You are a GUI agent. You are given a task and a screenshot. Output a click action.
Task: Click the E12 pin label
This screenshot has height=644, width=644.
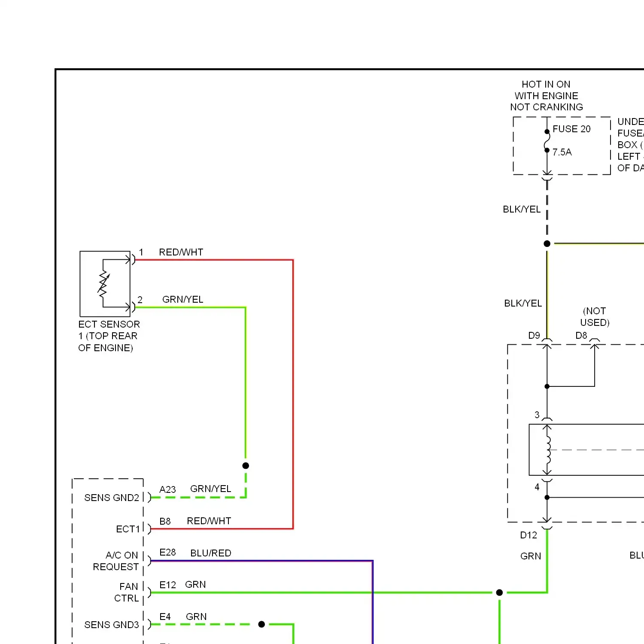(167, 585)
